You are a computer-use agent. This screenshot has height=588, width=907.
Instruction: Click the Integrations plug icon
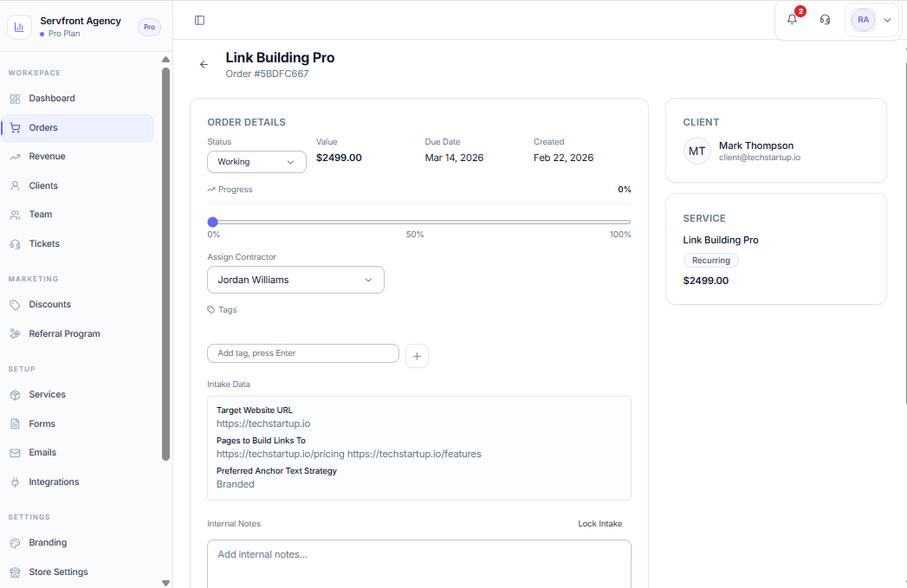(x=15, y=482)
